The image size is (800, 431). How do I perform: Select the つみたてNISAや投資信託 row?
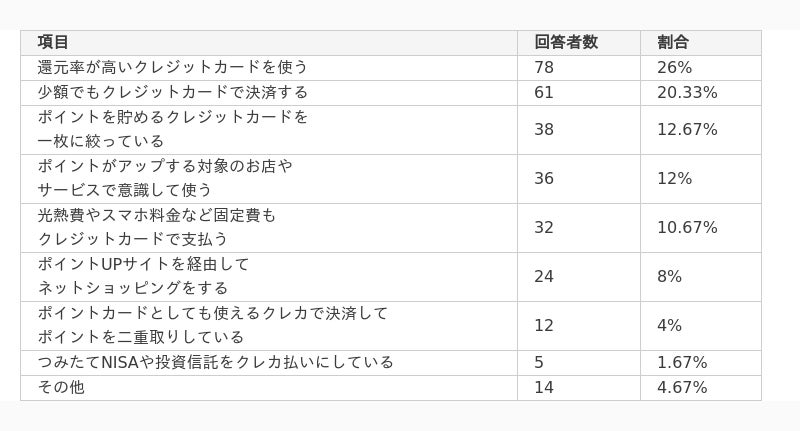pos(391,363)
